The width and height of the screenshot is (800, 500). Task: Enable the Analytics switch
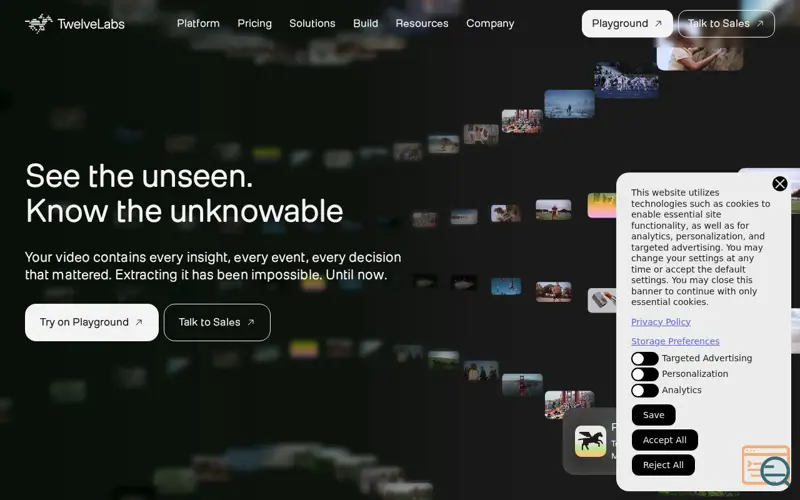[x=644, y=391]
